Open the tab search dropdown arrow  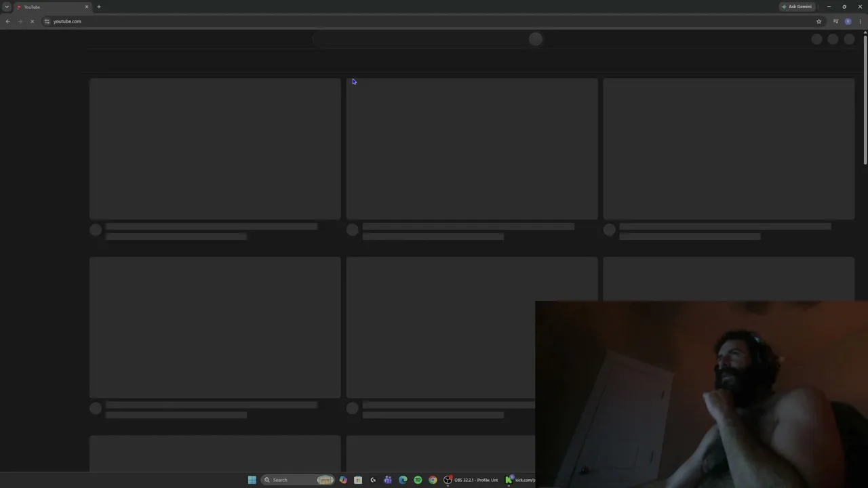click(7, 7)
